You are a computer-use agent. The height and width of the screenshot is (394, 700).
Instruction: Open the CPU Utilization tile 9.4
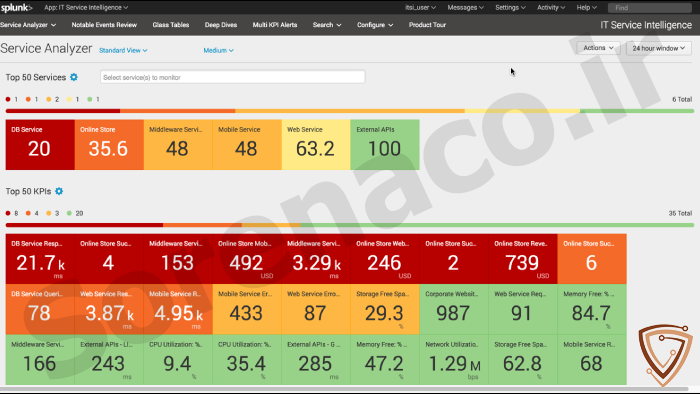tap(178, 360)
